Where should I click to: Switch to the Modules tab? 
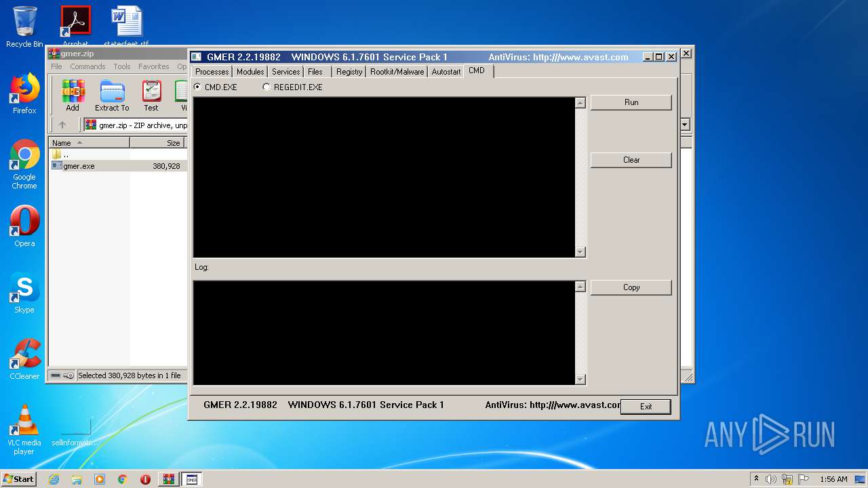tap(250, 72)
